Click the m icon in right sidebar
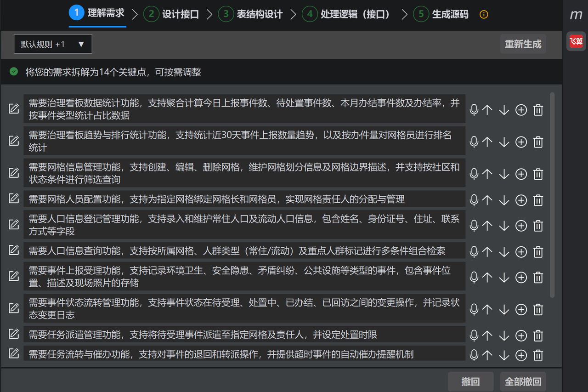 (x=576, y=15)
